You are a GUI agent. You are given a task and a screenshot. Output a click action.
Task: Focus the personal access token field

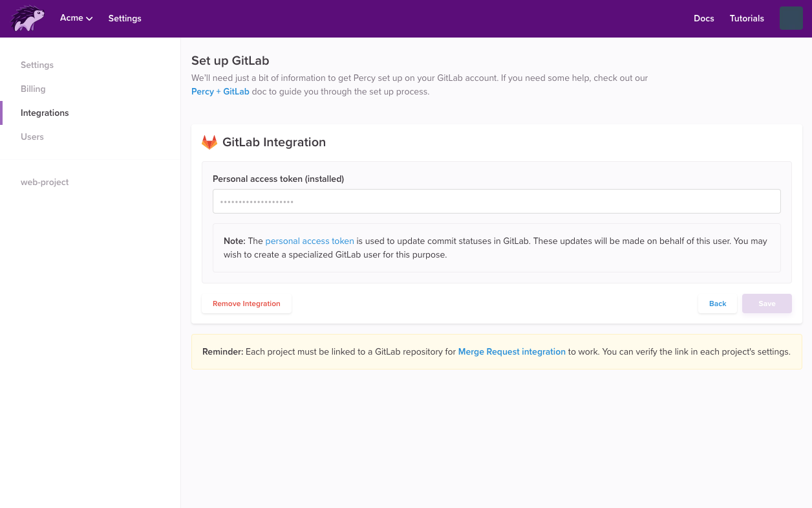coord(497,201)
